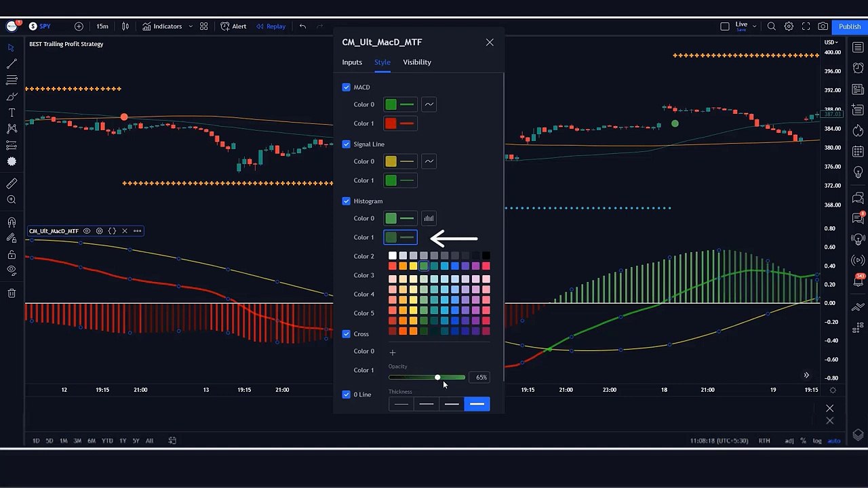The height and width of the screenshot is (488, 868).
Task: Open MACD Color 0 green swatch
Action: [x=391, y=104]
